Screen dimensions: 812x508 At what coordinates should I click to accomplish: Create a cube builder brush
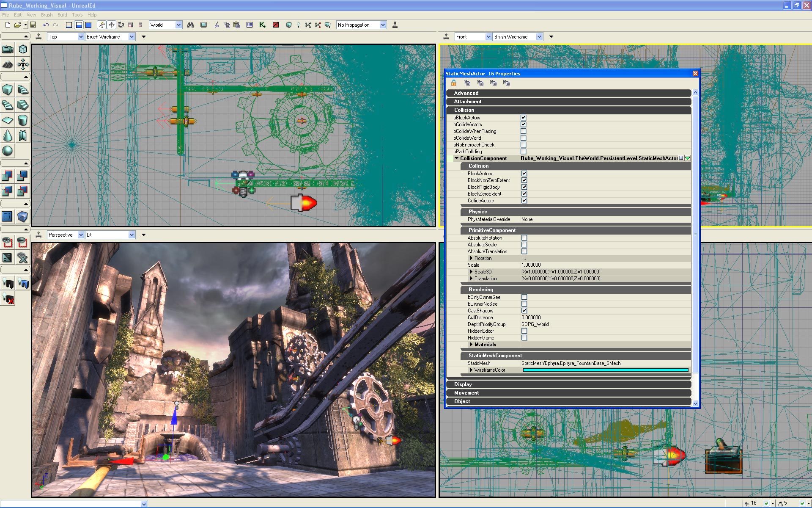click(8, 90)
